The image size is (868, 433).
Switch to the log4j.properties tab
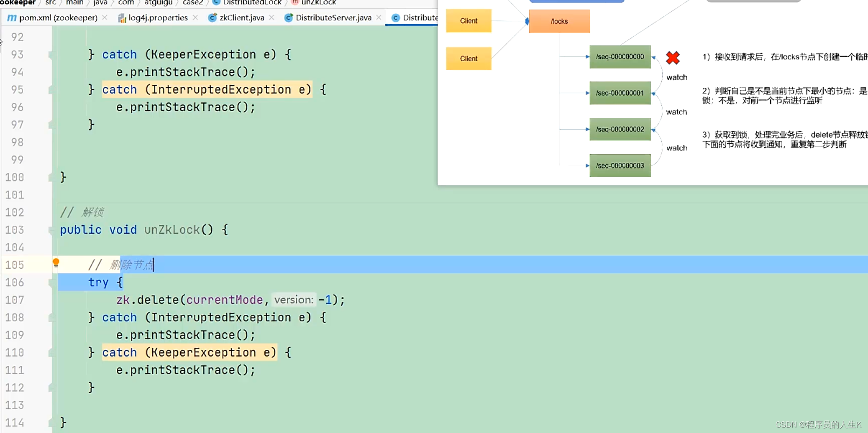(x=158, y=18)
